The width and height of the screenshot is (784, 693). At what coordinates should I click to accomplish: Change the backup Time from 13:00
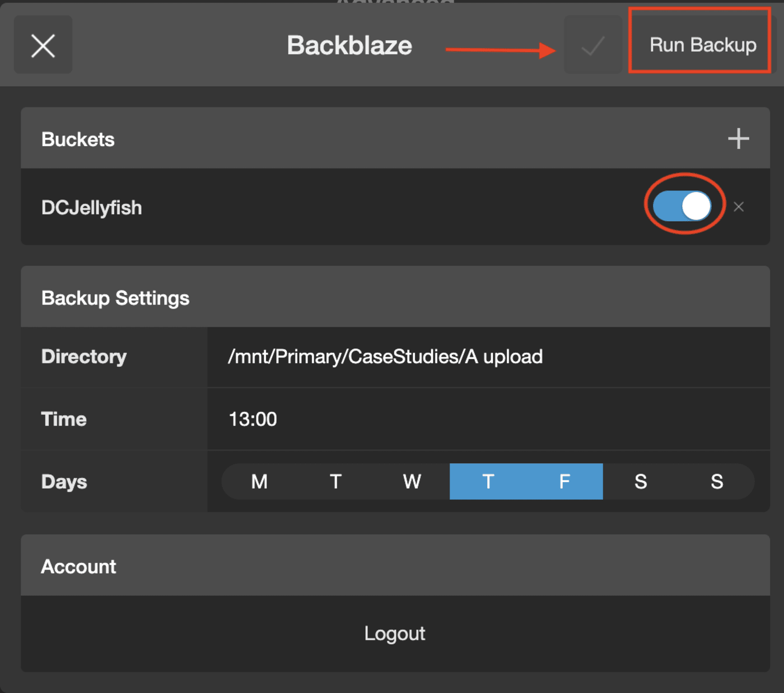pyautogui.click(x=253, y=419)
